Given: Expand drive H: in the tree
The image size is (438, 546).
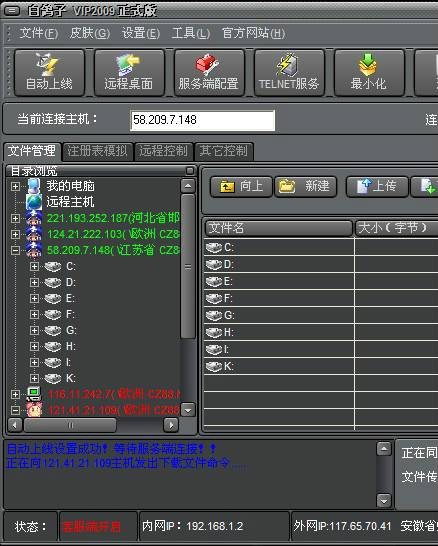Looking at the screenshot, I should click(34, 346).
